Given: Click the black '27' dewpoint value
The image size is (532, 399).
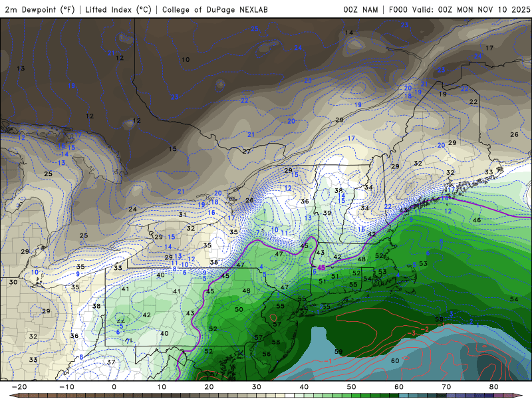Looking at the screenshot, I should (x=246, y=151).
